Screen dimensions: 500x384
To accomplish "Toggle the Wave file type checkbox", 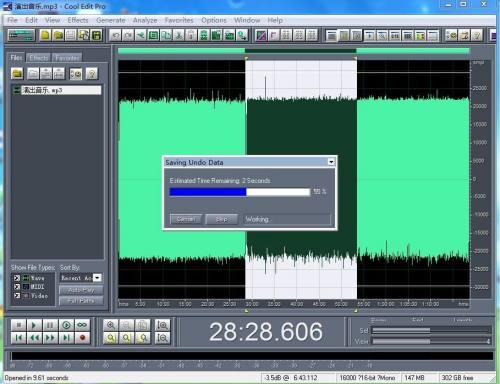I will pos(17,278).
